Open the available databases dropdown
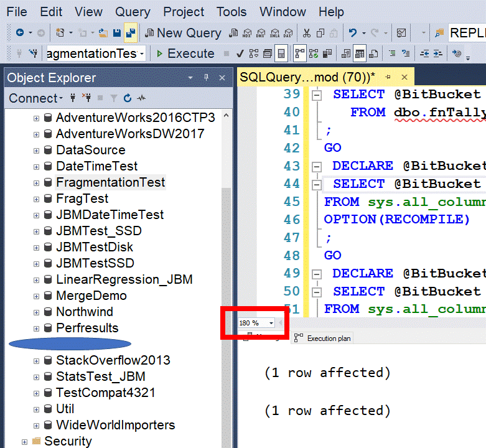 [x=142, y=54]
